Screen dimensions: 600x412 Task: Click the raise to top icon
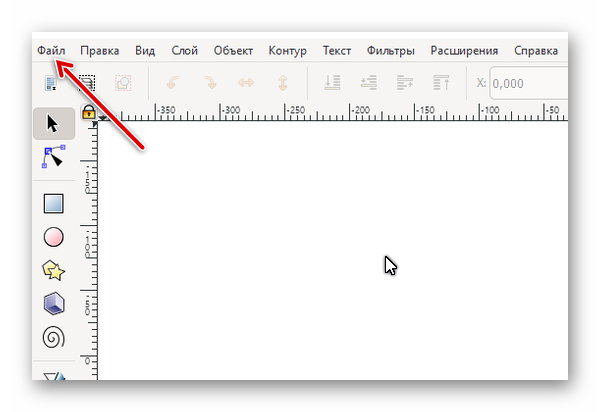pos(441,83)
